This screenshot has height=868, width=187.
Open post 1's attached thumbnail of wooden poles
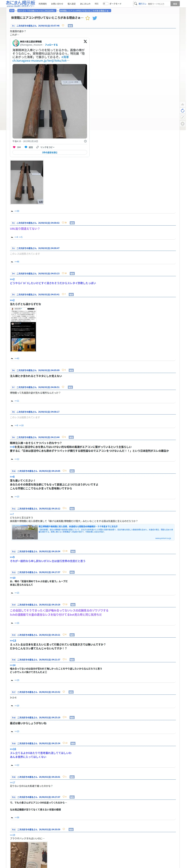[x=27, y=182]
